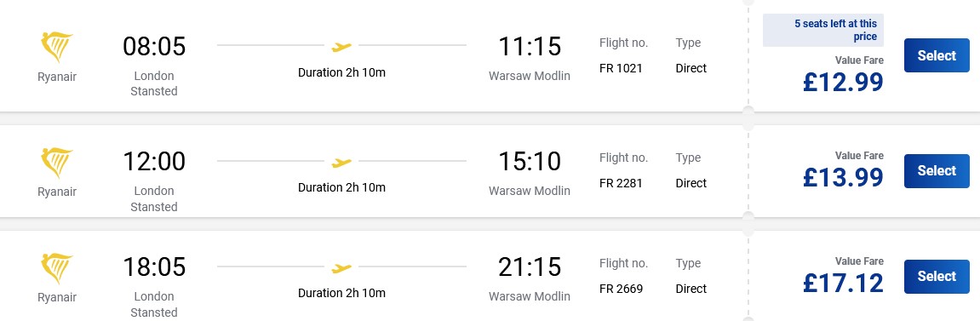The image size is (980, 321).
Task: Click yellow plane icon on FR 2281 row
Action: pyautogui.click(x=341, y=163)
